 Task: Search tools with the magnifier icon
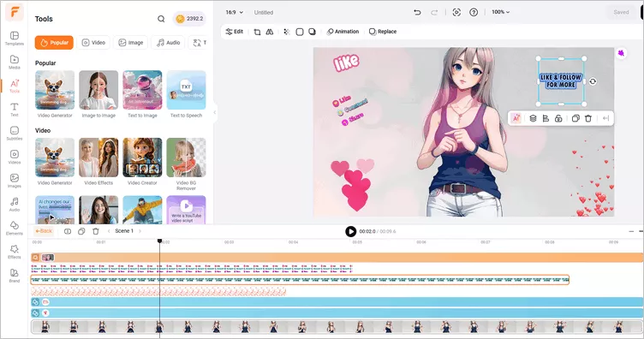point(161,19)
